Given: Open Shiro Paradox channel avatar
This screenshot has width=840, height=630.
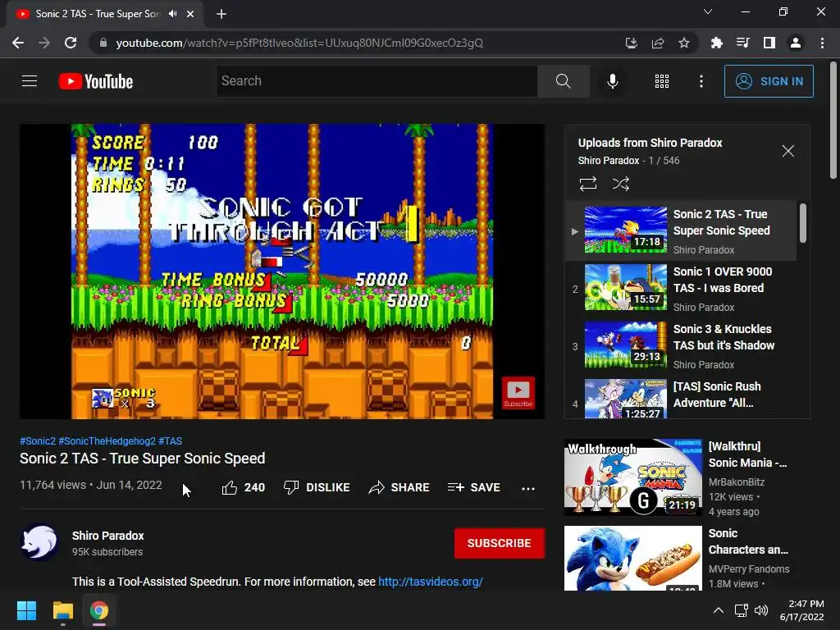Looking at the screenshot, I should coord(39,542).
